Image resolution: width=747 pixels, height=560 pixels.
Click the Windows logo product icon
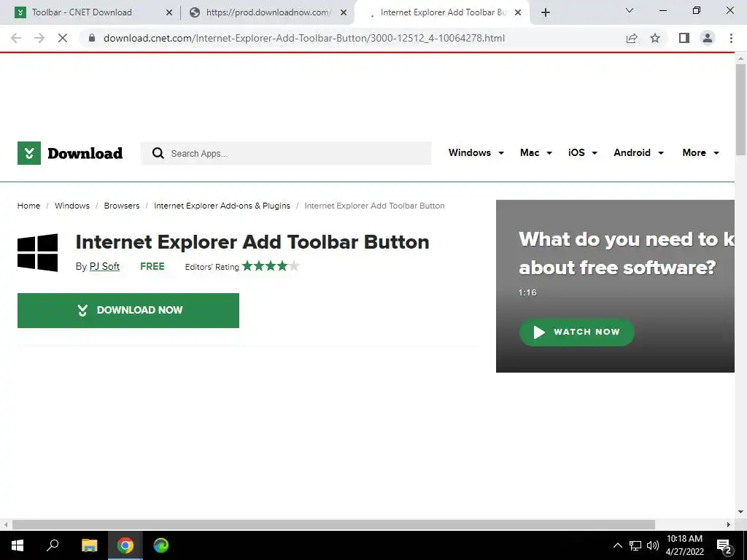click(38, 252)
